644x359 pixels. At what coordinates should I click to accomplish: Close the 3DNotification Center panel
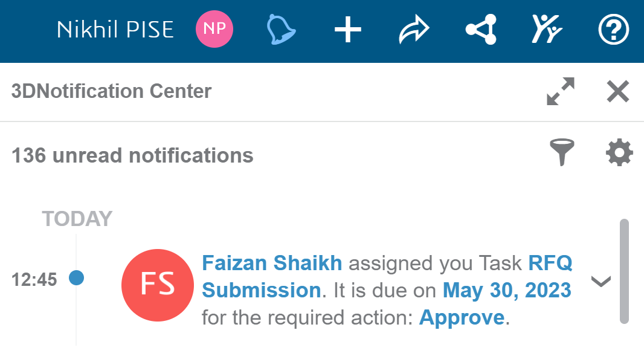pos(617,91)
